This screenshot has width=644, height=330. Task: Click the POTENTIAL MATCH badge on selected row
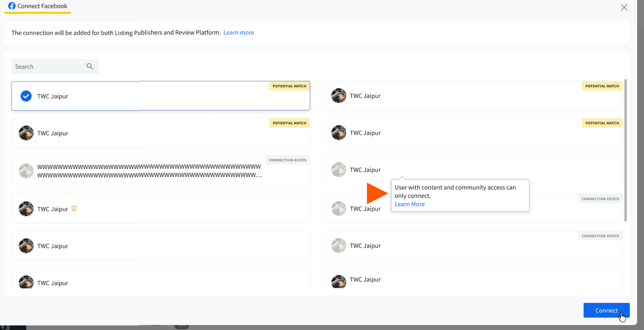coord(289,86)
